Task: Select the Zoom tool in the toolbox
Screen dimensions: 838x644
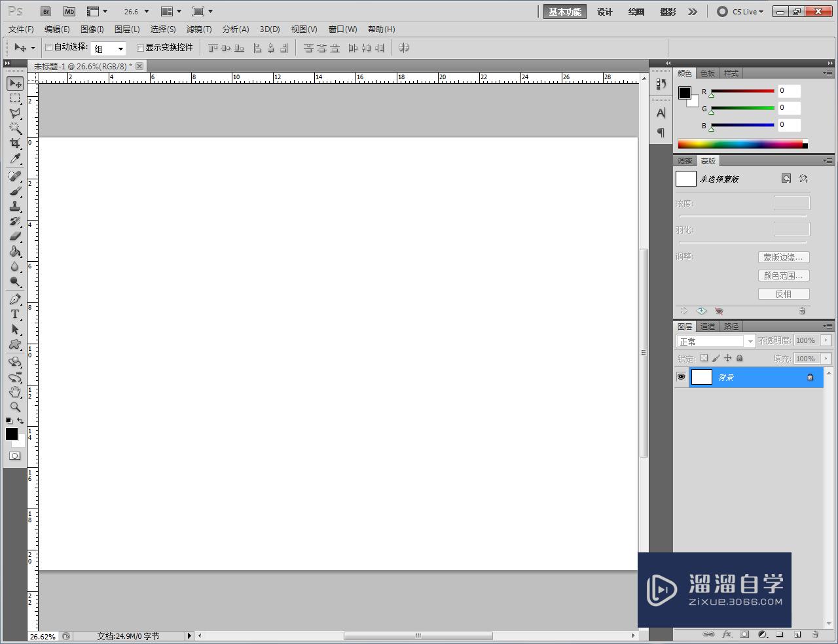Action: point(15,407)
